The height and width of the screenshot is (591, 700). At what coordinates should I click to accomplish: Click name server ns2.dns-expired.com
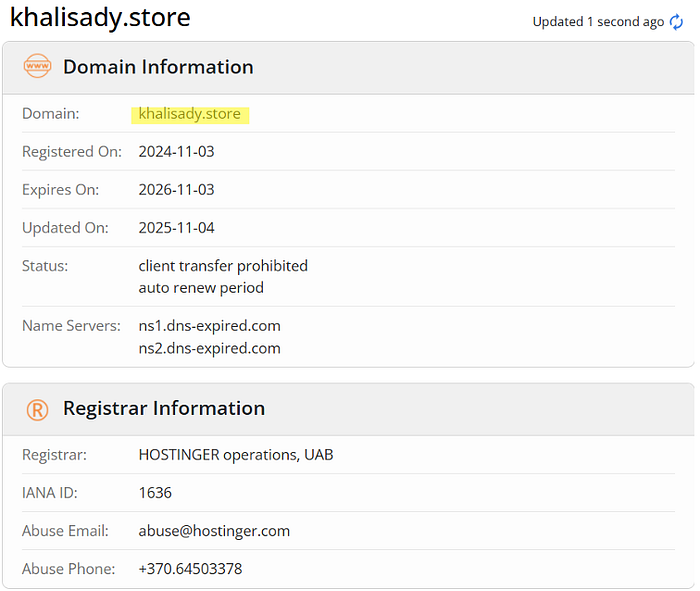pyautogui.click(x=209, y=348)
